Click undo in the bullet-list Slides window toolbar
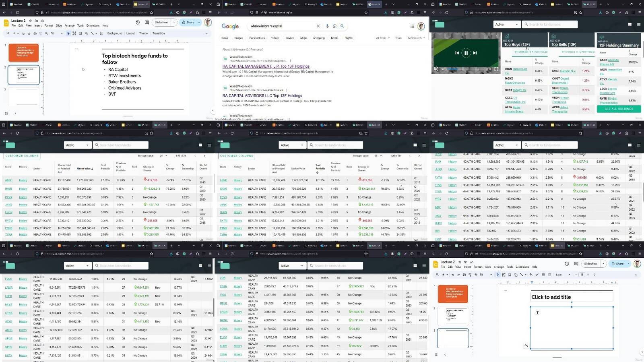Image resolution: width=644 pixels, height=362 pixels. pos(23,33)
